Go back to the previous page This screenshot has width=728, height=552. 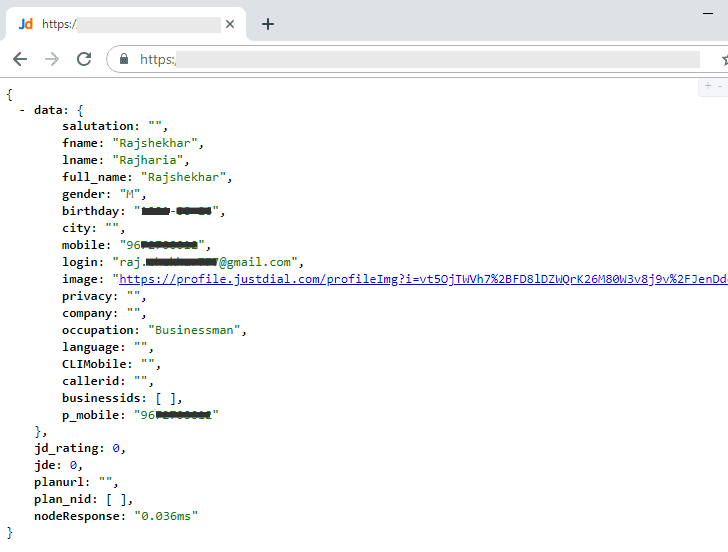[20, 59]
